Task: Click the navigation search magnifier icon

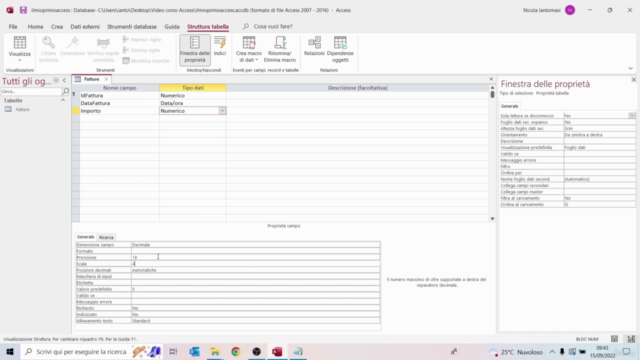Action: (65, 91)
